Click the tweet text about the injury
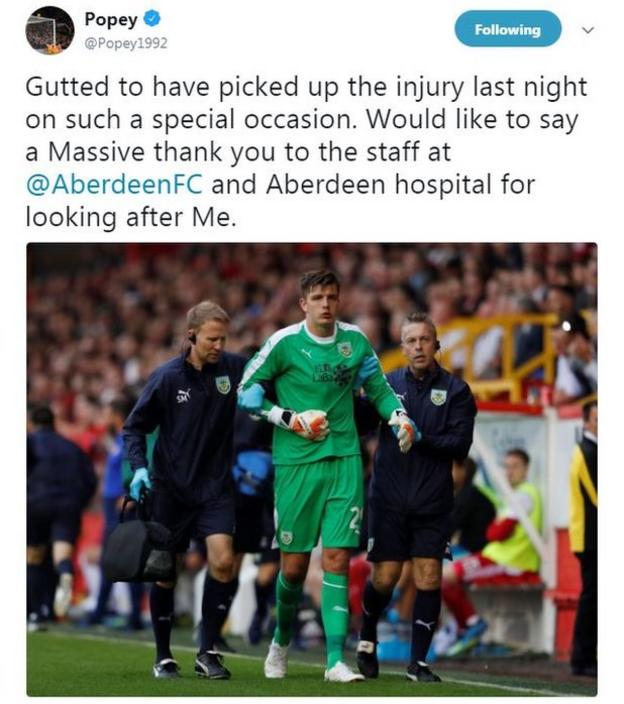This screenshot has width=624, height=704. click(306, 151)
